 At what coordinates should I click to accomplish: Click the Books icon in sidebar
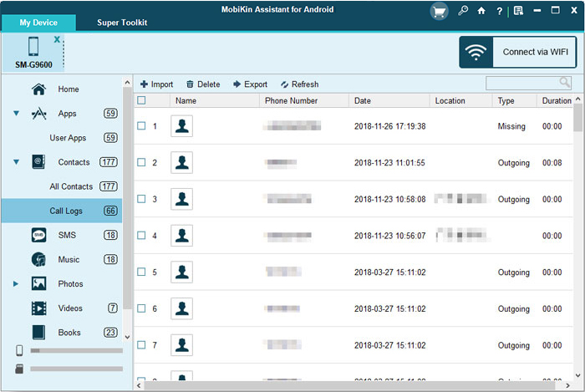38,333
